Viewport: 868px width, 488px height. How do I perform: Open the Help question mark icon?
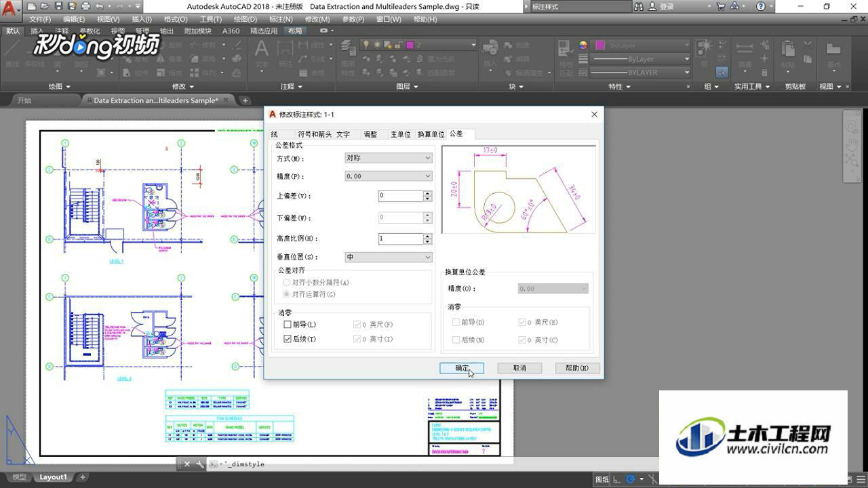tap(761, 6)
